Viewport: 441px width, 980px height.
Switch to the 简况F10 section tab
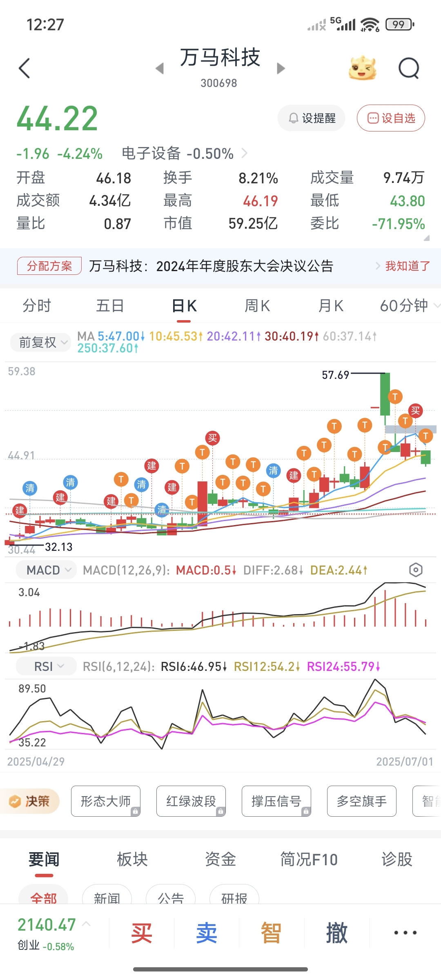click(x=309, y=859)
